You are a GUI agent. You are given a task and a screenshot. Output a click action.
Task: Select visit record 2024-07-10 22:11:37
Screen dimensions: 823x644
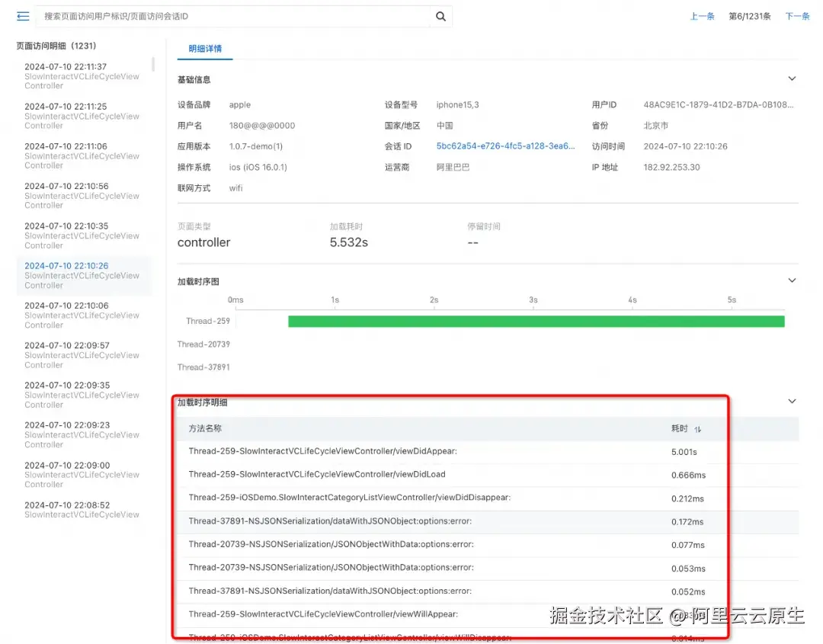coord(84,76)
